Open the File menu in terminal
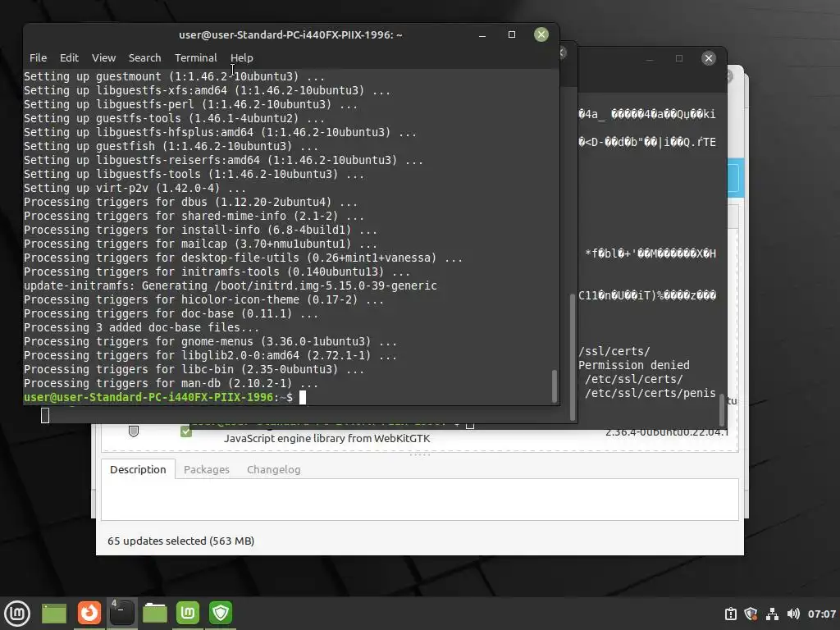 38,58
